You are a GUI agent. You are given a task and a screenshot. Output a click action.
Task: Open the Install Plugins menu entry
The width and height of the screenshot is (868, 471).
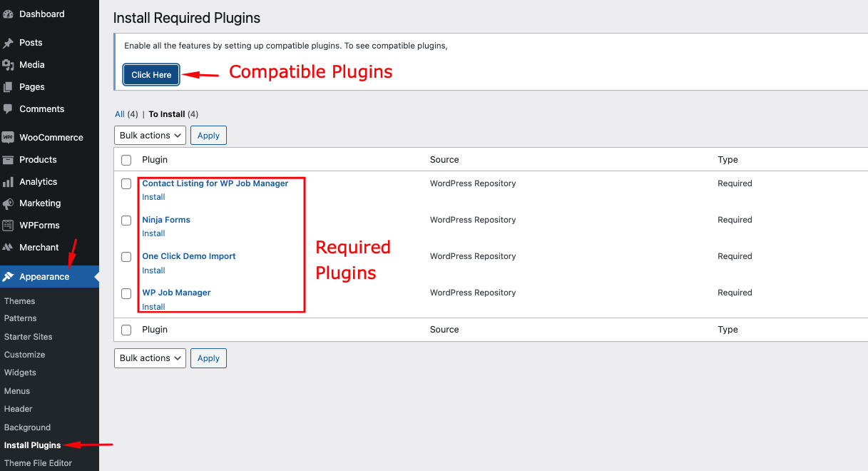click(x=32, y=445)
